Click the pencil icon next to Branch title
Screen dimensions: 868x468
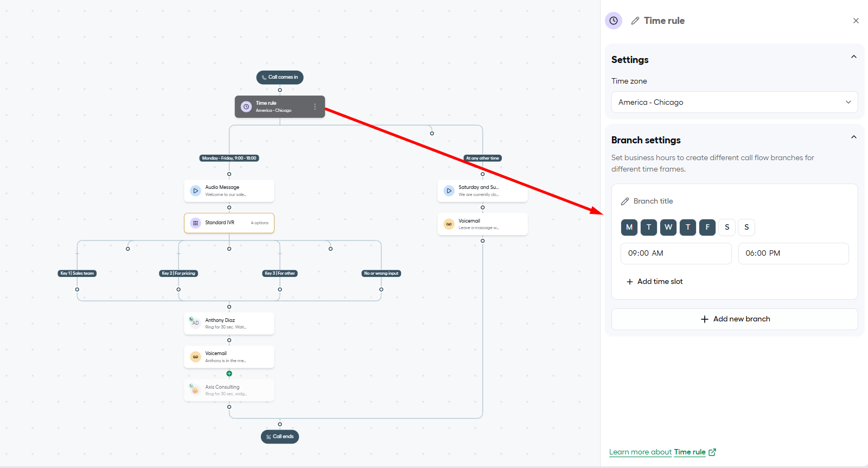(625, 201)
